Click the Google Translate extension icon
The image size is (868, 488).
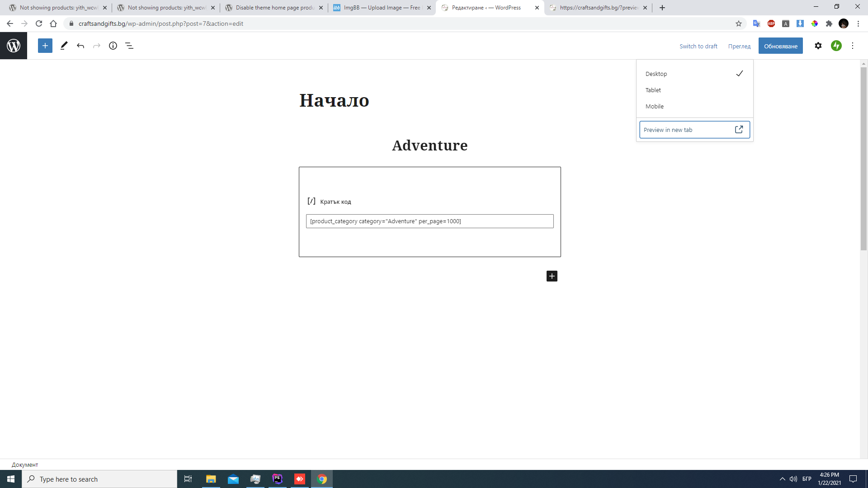click(x=756, y=23)
